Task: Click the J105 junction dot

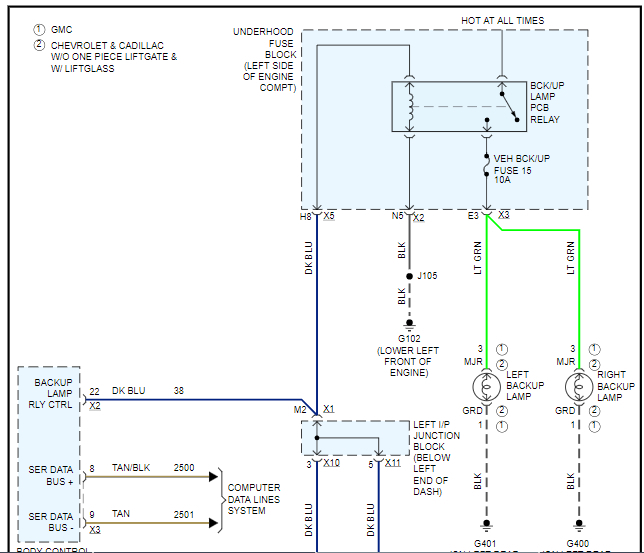Action: pyautogui.click(x=409, y=276)
